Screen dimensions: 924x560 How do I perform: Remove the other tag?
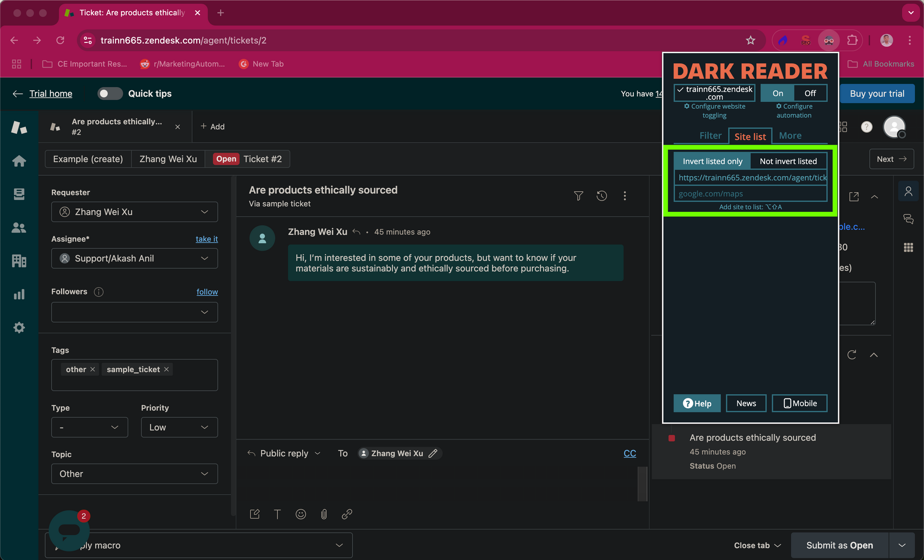92,370
